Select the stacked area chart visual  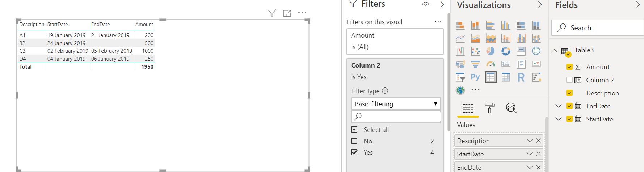pos(491,38)
